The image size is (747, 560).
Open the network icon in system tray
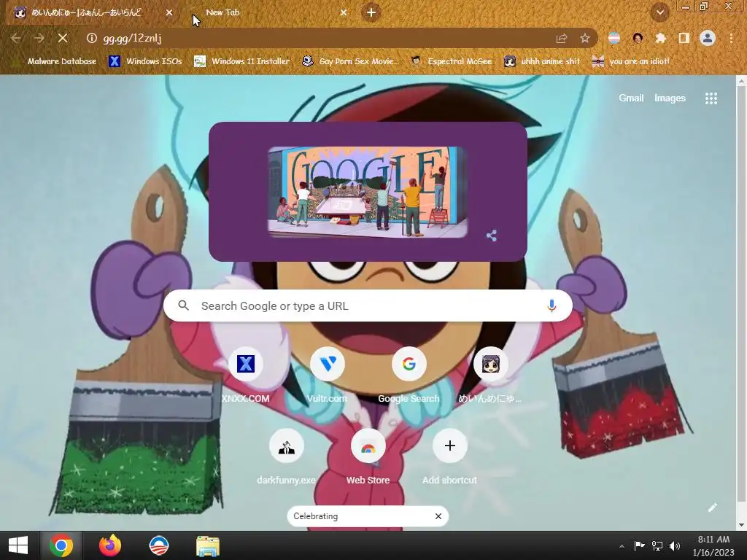point(657,546)
